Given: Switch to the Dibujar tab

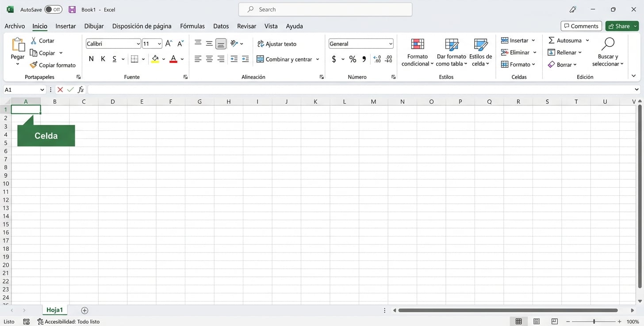Looking at the screenshot, I should click(94, 26).
